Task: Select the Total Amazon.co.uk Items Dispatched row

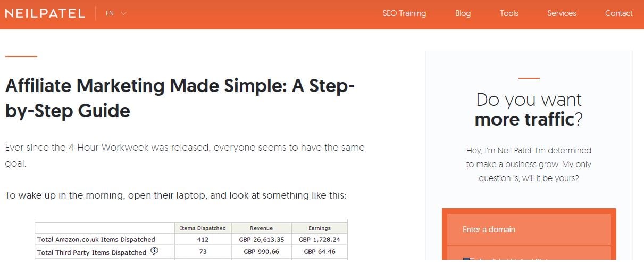Action: pyautogui.click(x=96, y=240)
